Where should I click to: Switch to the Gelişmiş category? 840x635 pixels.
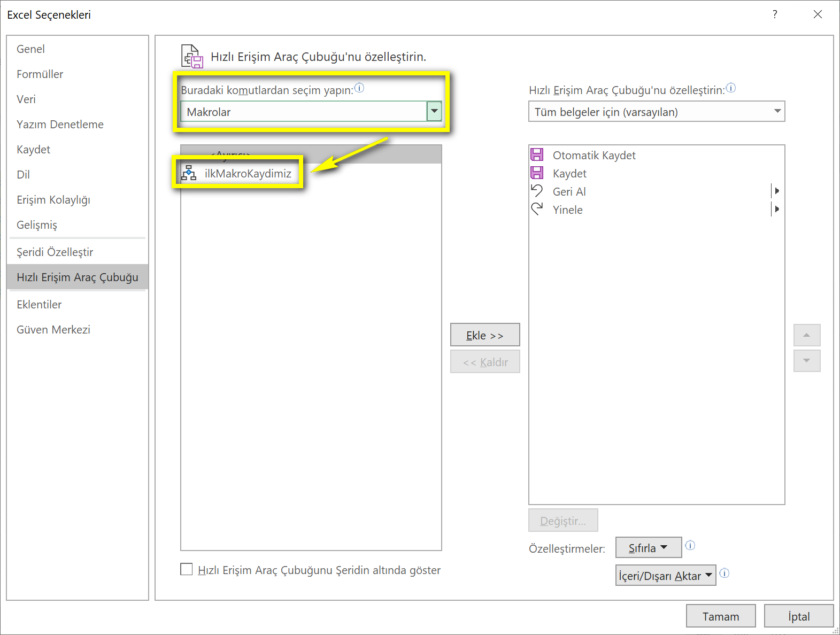coord(78,225)
